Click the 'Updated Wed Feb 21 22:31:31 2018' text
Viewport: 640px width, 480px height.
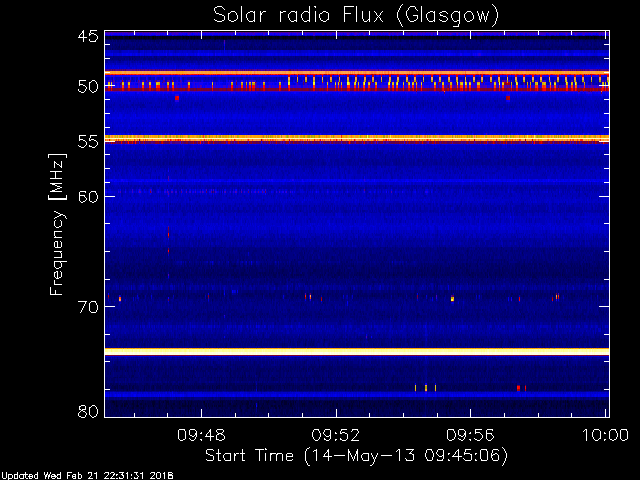click(87, 476)
